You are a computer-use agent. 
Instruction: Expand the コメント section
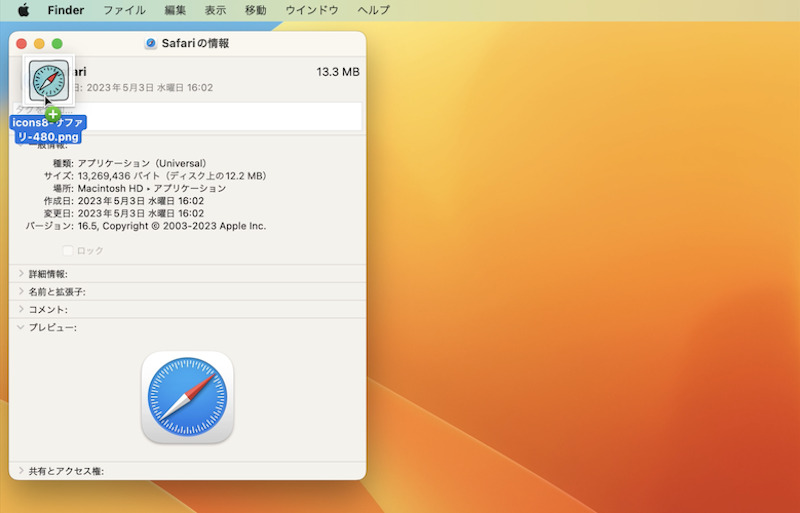coord(21,310)
